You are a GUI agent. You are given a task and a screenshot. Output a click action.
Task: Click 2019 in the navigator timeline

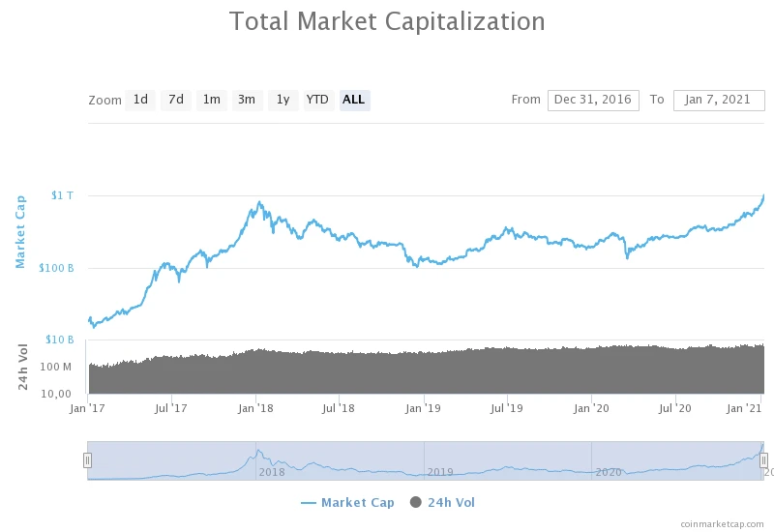coord(440,472)
